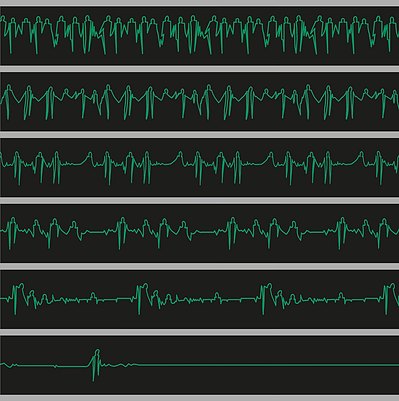Click the fourth waveform strip with gaps
The image size is (399, 401).
point(199,233)
